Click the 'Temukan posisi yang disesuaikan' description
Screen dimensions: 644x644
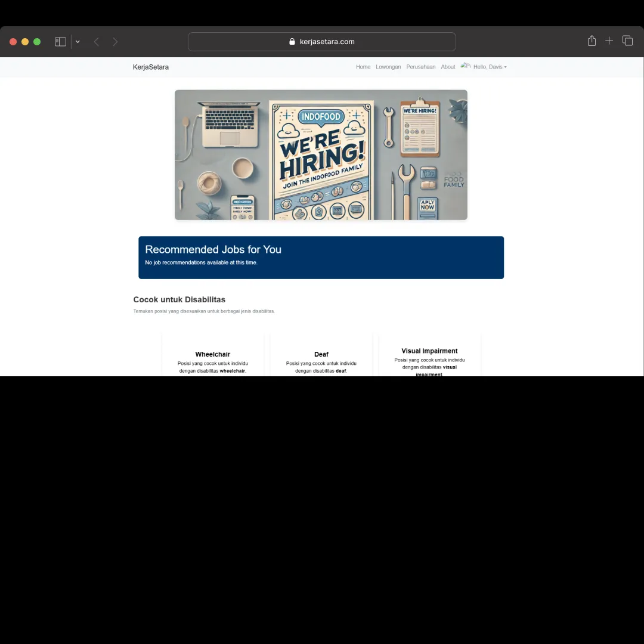(204, 311)
